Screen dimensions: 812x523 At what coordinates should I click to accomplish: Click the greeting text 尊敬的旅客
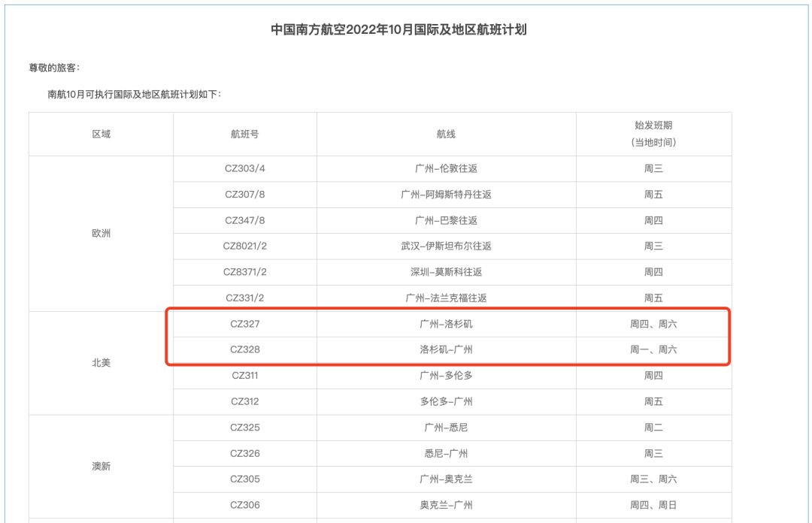(53, 68)
